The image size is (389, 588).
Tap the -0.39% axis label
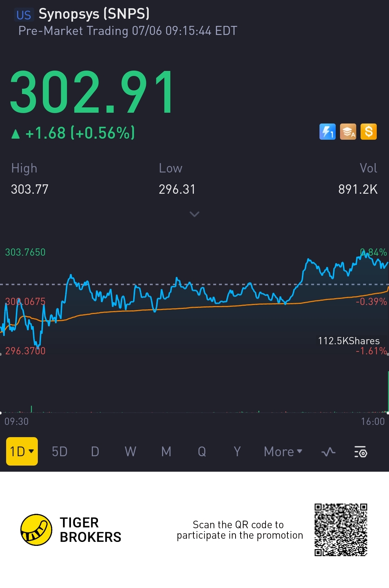click(x=371, y=301)
